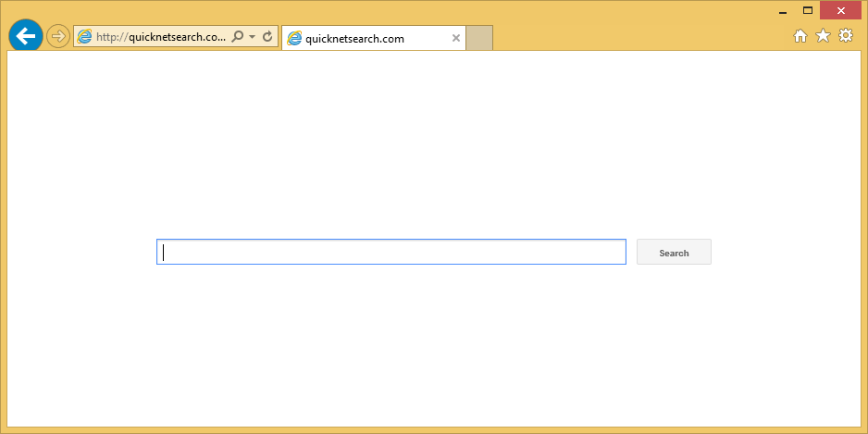Click the magnifier search icon in address bar
This screenshot has width=868, height=434.
238,37
